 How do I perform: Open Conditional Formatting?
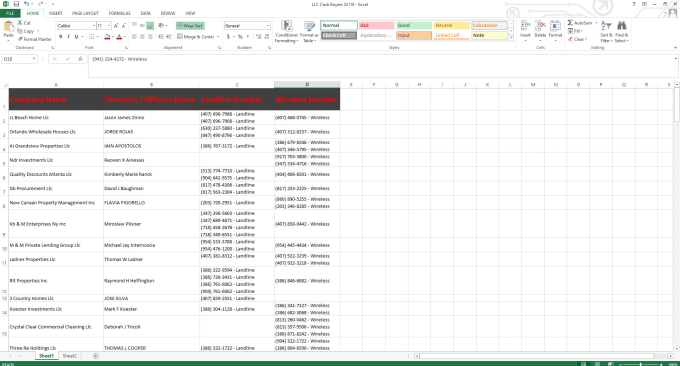[x=286, y=31]
